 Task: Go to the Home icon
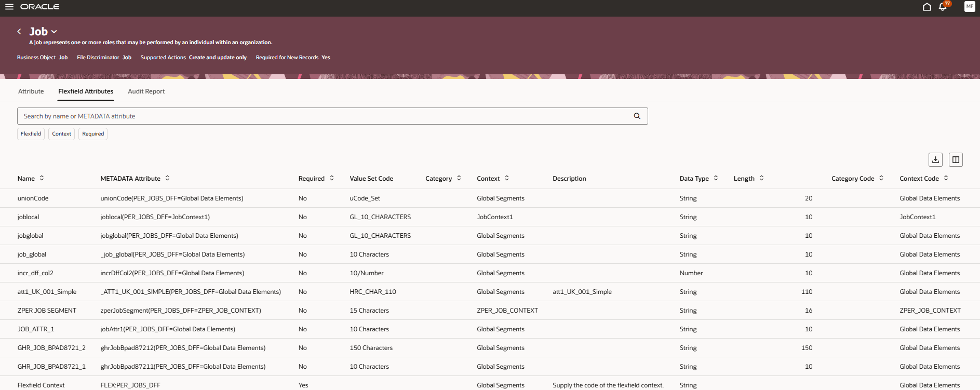point(927,7)
